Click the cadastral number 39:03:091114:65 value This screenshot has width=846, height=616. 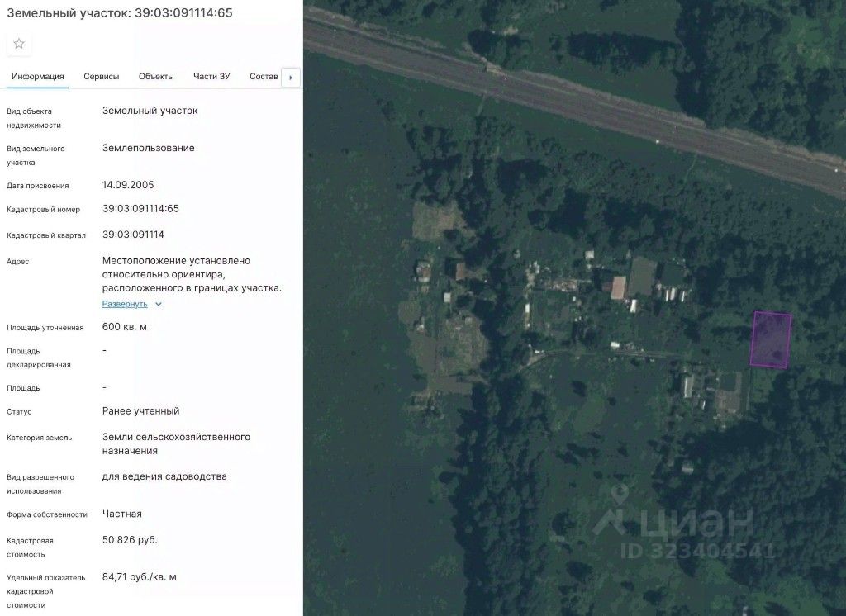[x=140, y=209]
